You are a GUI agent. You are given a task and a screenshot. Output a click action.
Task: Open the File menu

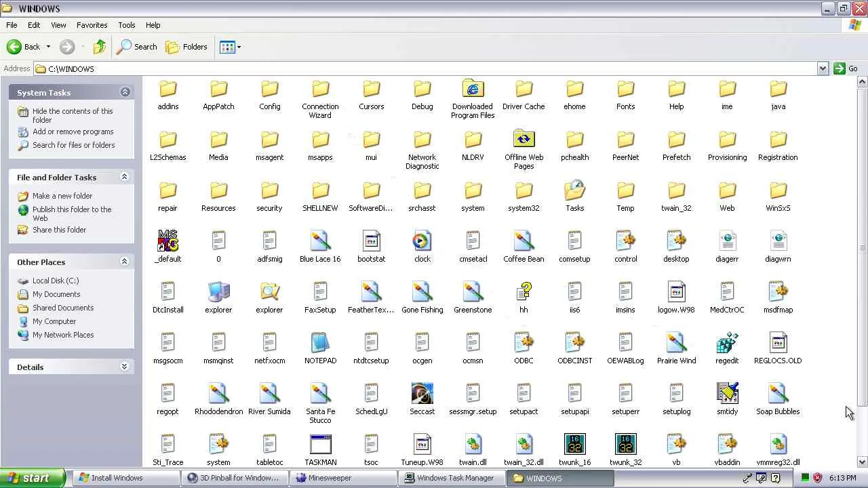click(12, 25)
